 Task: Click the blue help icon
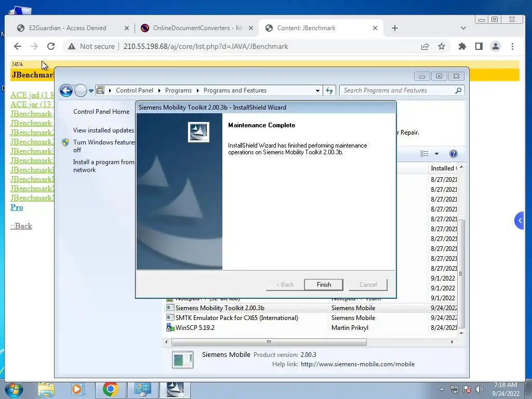453,154
